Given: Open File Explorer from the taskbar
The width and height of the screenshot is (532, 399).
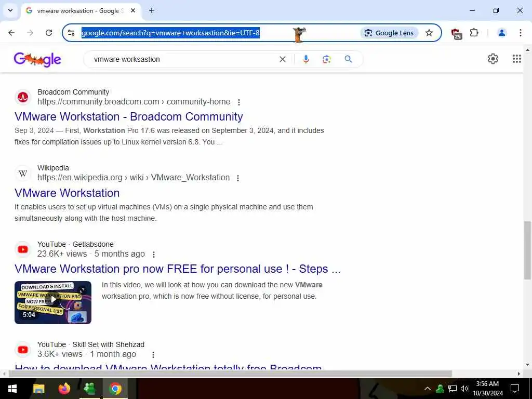Looking at the screenshot, I should pos(38,389).
